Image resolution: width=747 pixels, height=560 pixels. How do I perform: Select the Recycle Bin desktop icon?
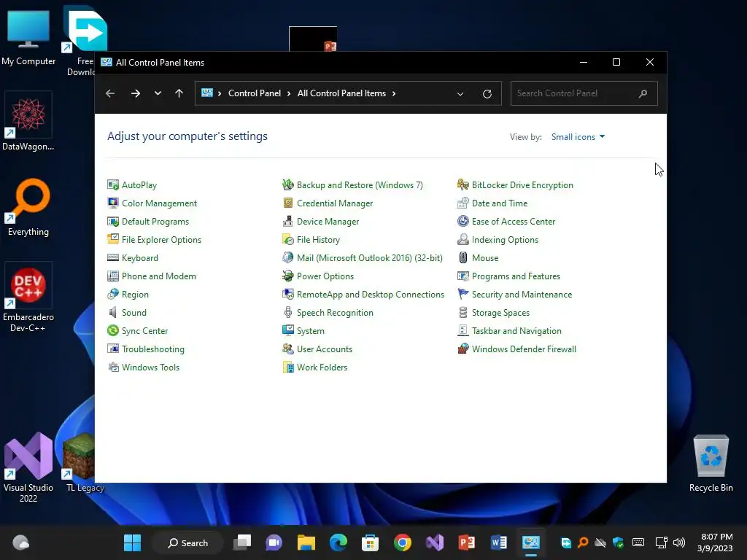click(711, 463)
